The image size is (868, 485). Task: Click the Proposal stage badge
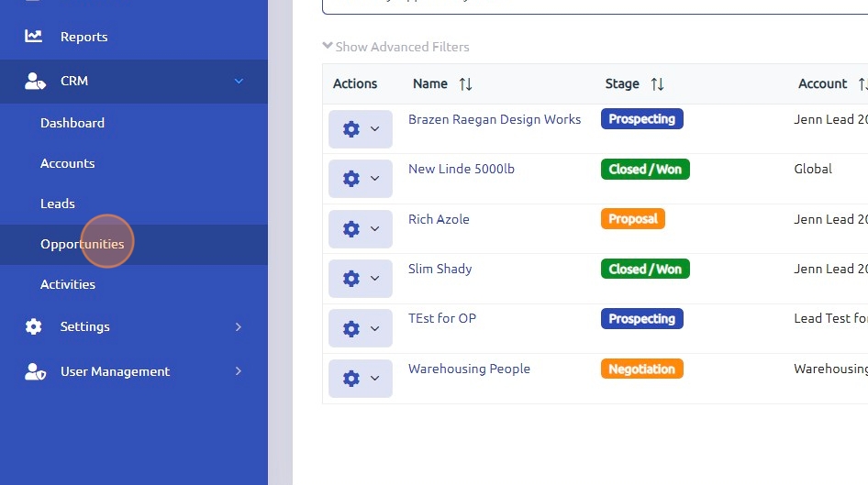(x=633, y=219)
